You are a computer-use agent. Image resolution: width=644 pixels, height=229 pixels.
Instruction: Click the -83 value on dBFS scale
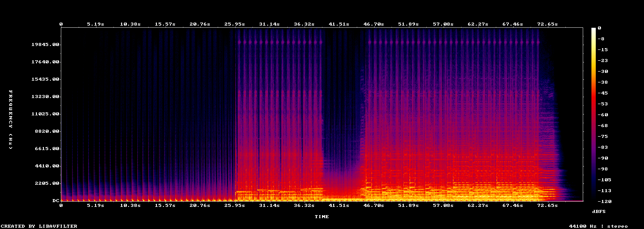pyautogui.click(x=603, y=147)
